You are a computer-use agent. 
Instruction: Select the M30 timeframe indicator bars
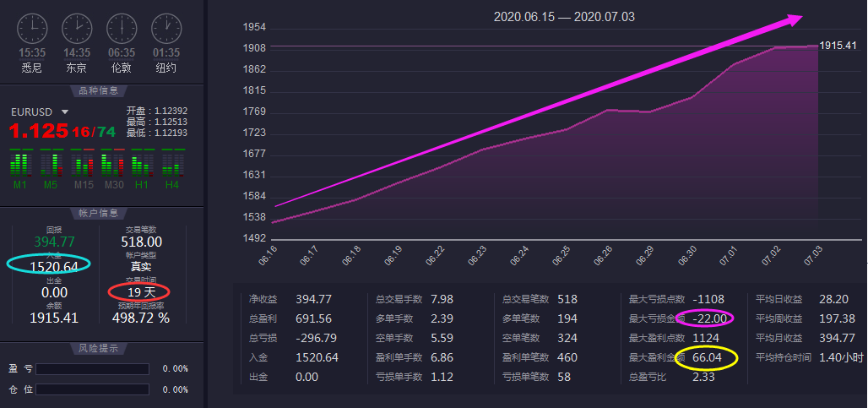113,163
